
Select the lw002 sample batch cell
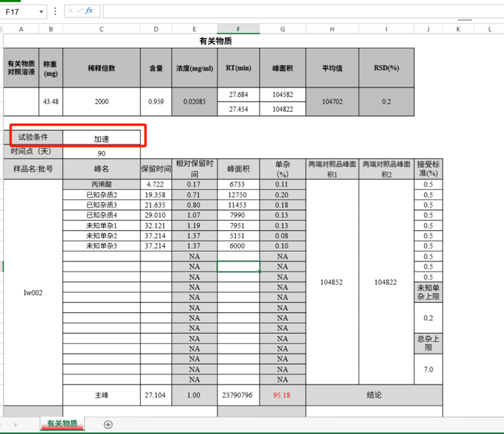pos(33,292)
